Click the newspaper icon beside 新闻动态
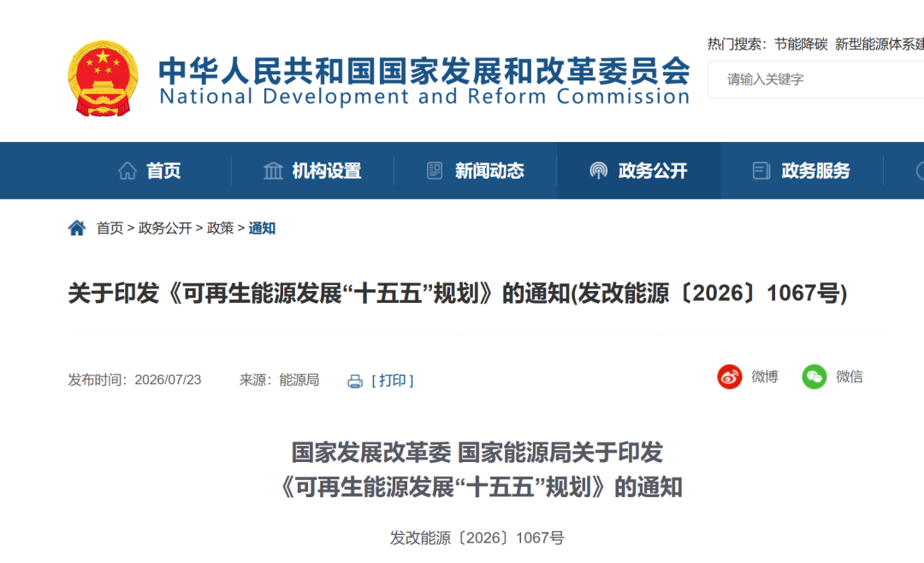Viewport: 924px width, 563px height. 435,171
